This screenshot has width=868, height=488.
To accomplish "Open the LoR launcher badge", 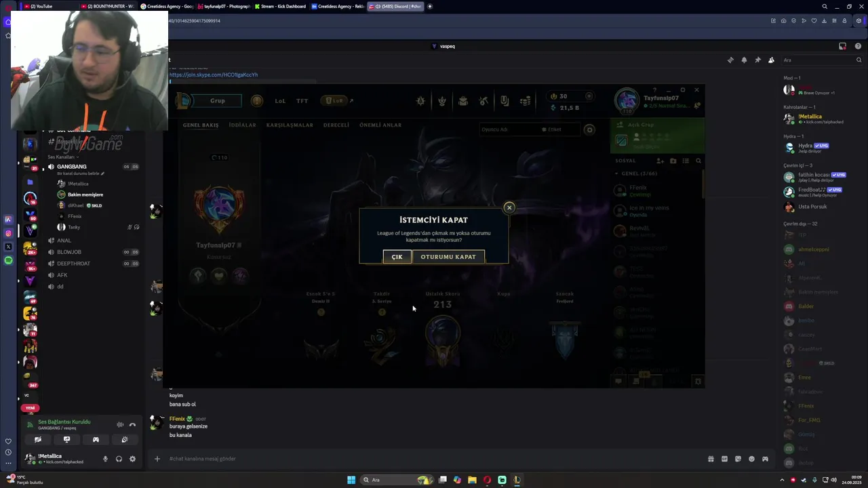I will pos(335,101).
